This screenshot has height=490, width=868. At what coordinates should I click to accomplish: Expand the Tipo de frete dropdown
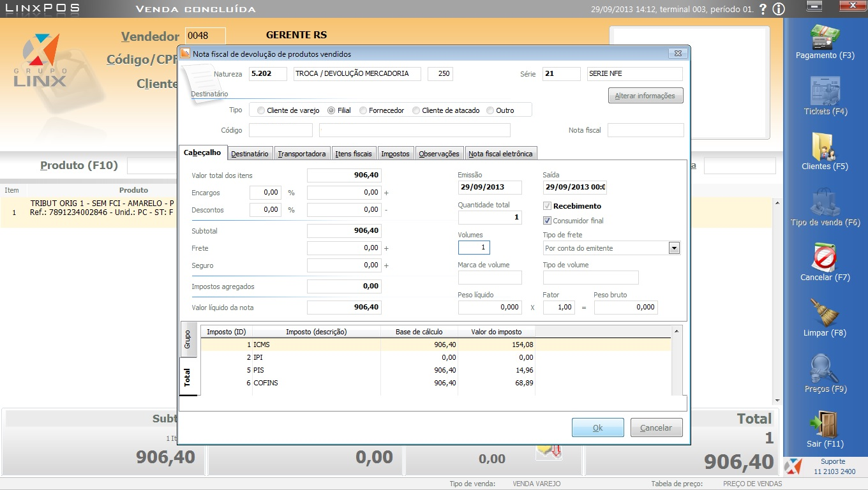(x=674, y=248)
